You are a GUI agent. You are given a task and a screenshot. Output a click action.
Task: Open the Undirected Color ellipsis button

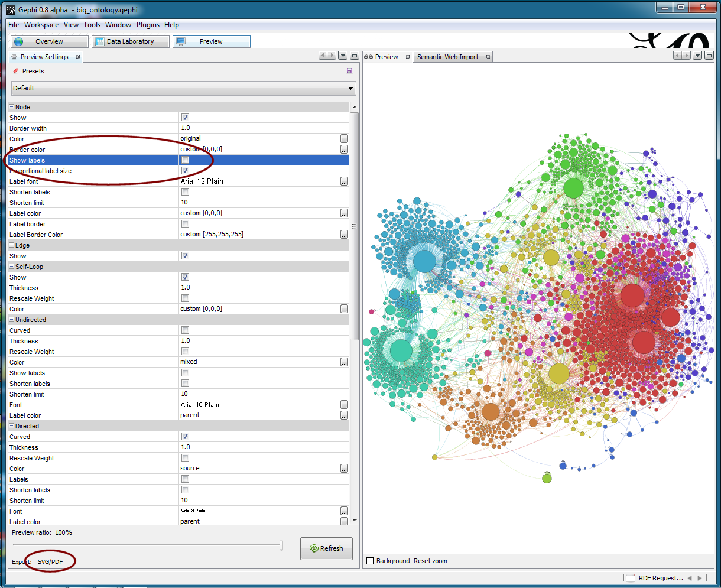point(344,362)
